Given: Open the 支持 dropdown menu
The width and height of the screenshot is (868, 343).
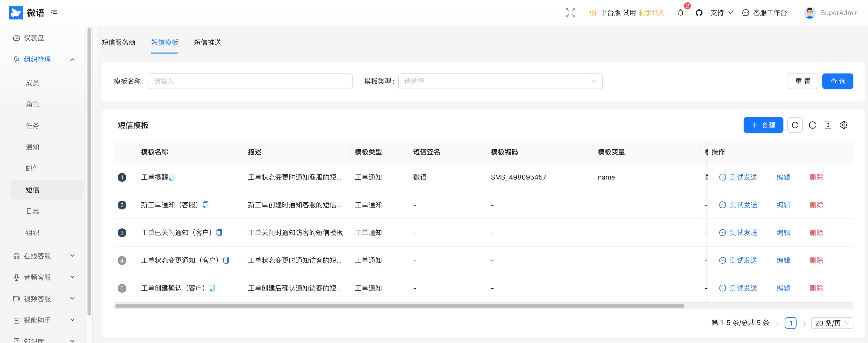Looking at the screenshot, I should (x=721, y=13).
